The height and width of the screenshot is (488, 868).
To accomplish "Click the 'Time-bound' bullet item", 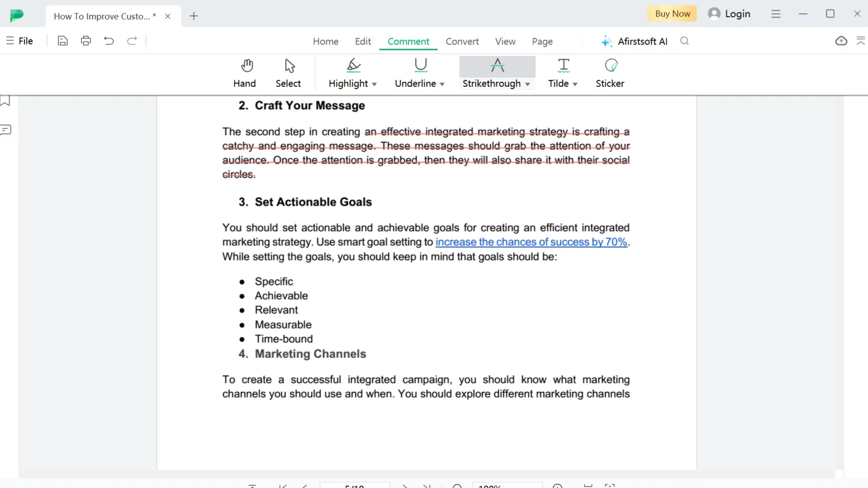I will point(284,339).
